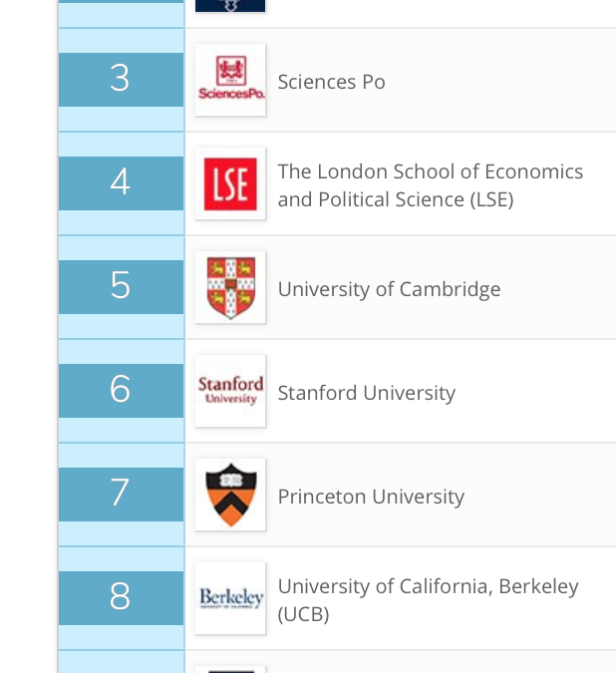Screen dimensions: 616x673
Task: Click the partially visible logo at bottom
Action: [230, 668]
